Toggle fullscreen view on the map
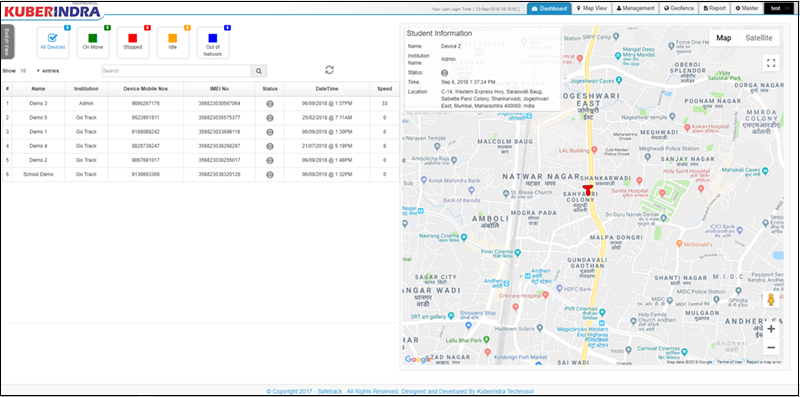Image resolution: width=800 pixels, height=397 pixels. point(771,63)
